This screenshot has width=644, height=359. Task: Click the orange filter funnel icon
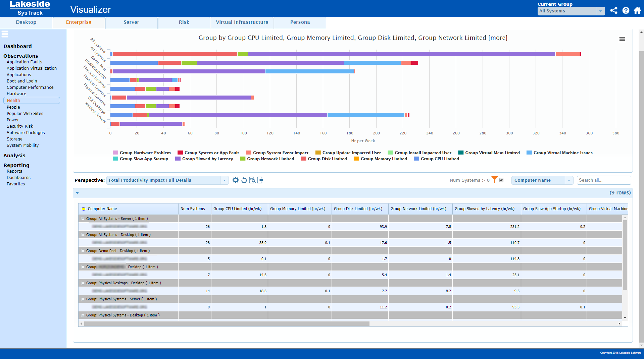point(494,180)
